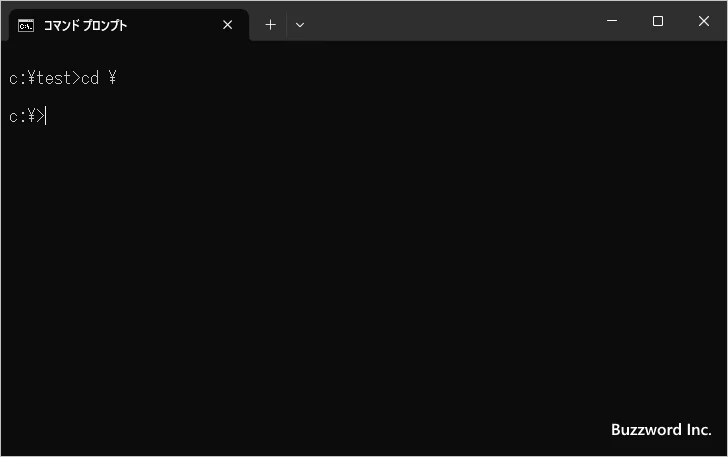Image resolution: width=728 pixels, height=457 pixels.
Task: Click the c:¥> prompt on the second line
Action: tap(26, 116)
